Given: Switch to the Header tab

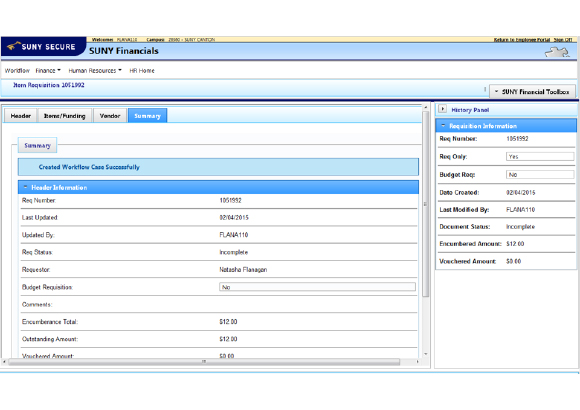Looking at the screenshot, I should (21, 116).
